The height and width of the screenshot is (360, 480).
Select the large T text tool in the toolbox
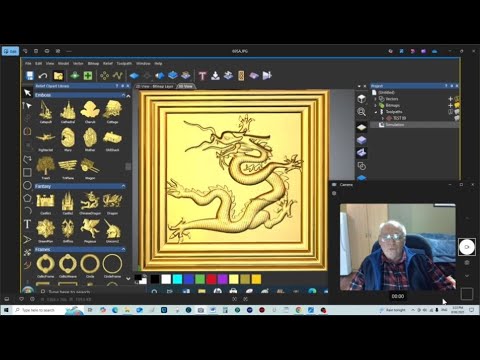coord(27,224)
